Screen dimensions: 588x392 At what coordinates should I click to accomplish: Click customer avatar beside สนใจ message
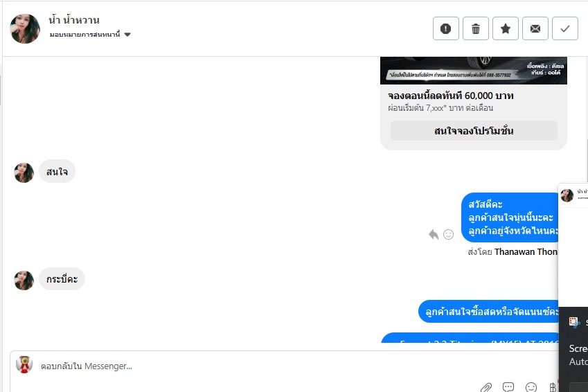point(24,172)
